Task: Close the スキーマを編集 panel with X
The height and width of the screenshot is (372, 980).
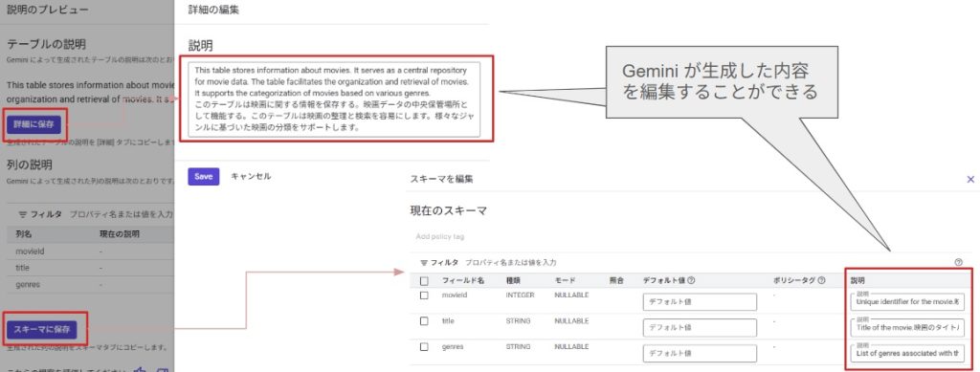Action: 970,179
